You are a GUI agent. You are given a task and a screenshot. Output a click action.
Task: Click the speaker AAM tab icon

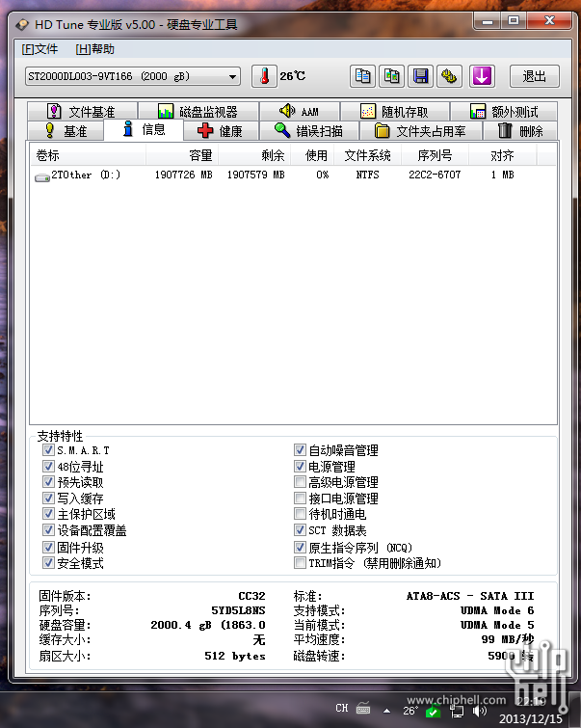(287, 111)
